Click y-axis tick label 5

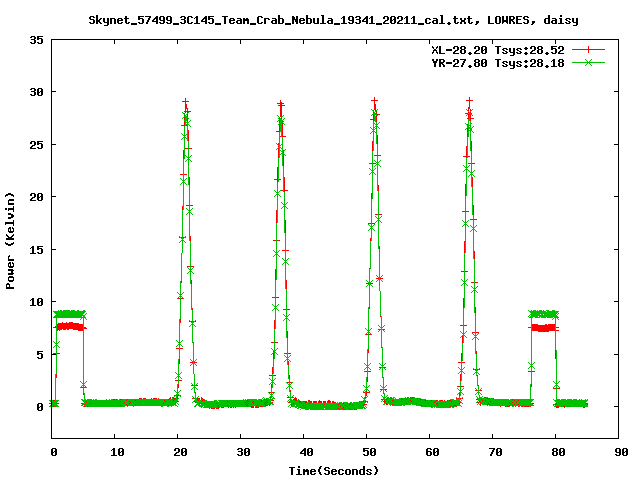coord(40,355)
